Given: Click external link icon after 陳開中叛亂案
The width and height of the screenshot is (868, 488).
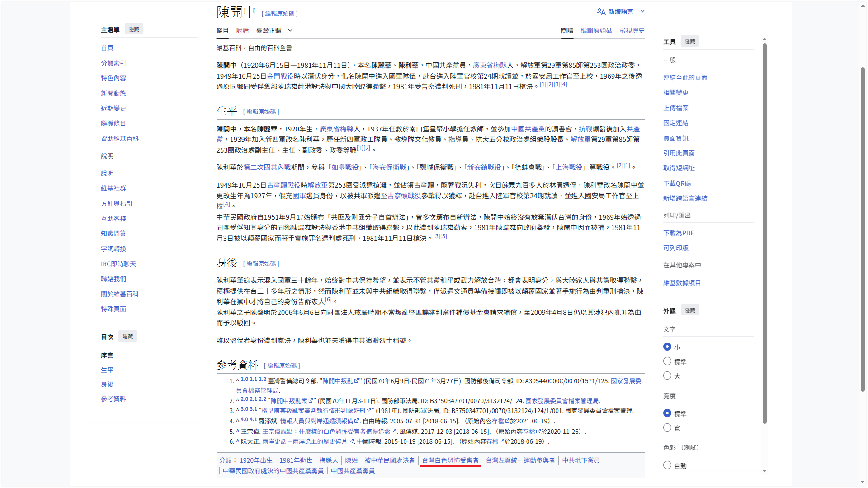Looking at the screenshot, I should pyautogui.click(x=311, y=401).
